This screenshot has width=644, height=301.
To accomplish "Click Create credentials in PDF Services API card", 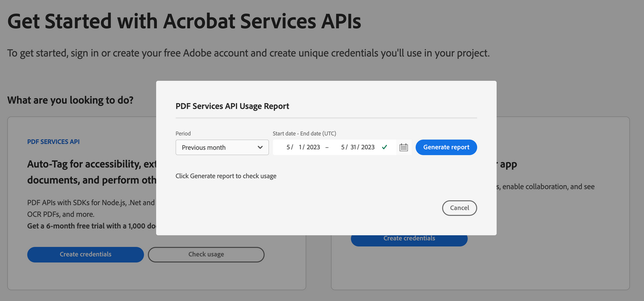I will point(86,254).
